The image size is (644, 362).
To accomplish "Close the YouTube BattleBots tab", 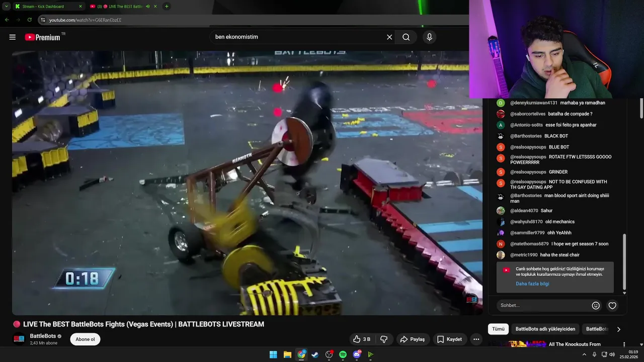I will (x=155, y=7).
